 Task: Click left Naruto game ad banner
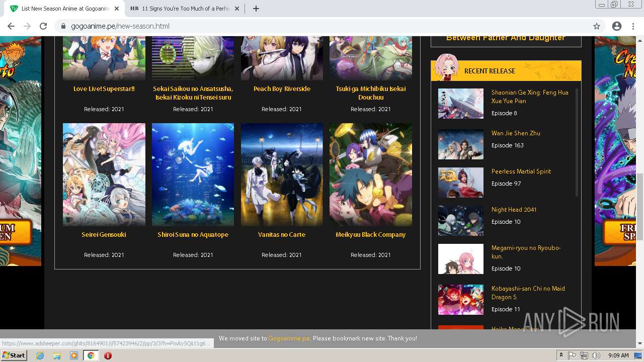pyautogui.click(x=21, y=151)
